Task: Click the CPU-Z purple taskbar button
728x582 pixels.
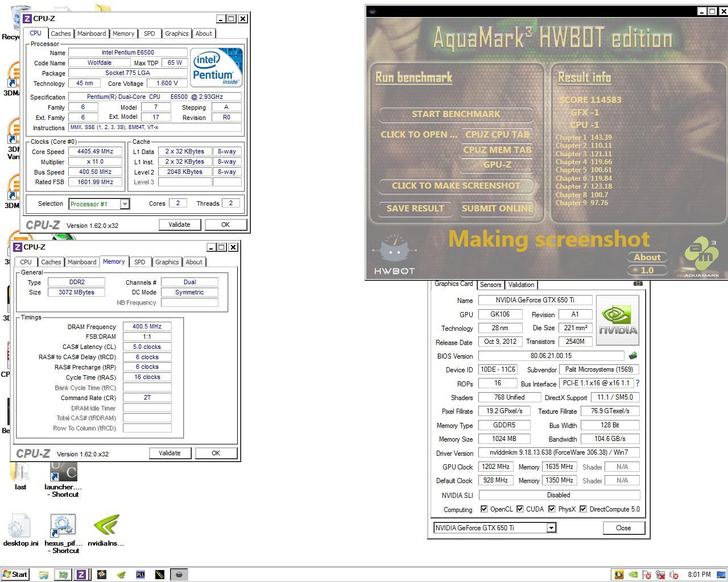Action: point(81,575)
